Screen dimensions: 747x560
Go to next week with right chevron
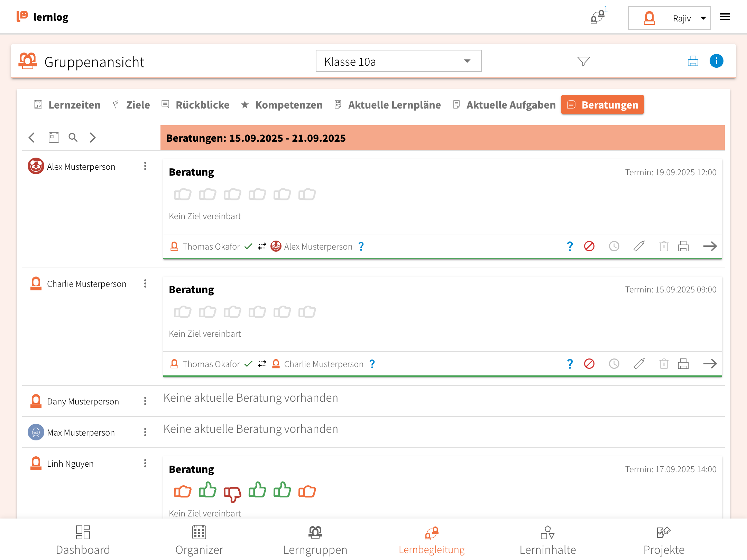pos(92,137)
